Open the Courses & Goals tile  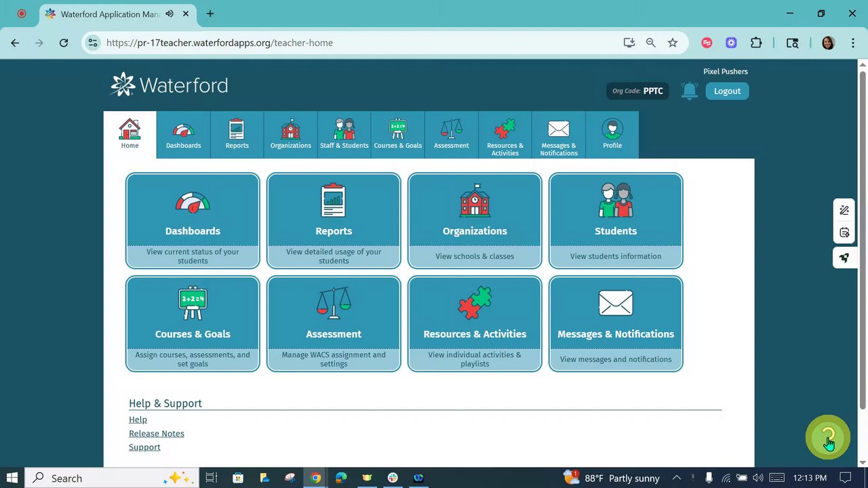(x=193, y=324)
